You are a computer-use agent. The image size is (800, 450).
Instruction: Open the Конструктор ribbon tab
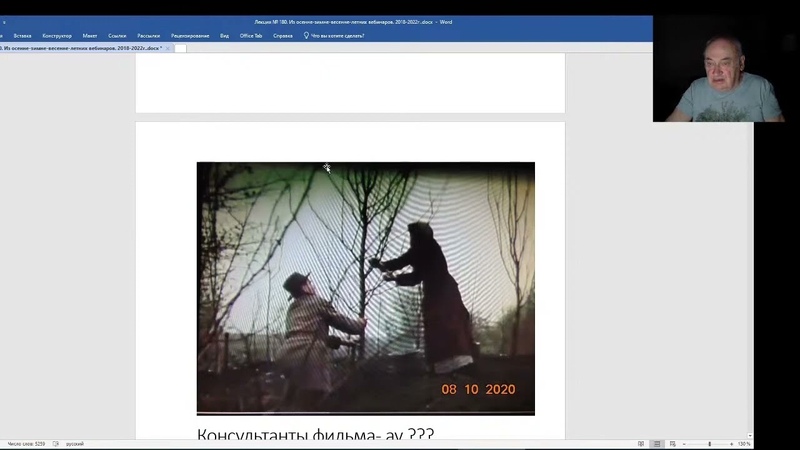coord(57,36)
